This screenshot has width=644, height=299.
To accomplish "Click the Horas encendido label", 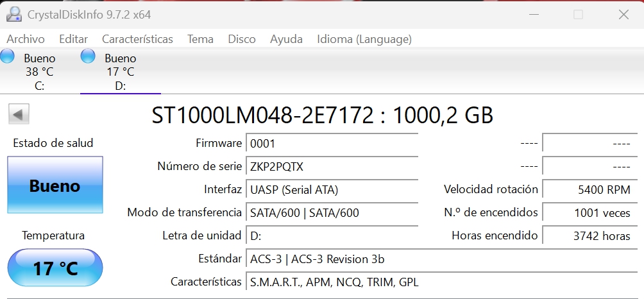I will (495, 235).
